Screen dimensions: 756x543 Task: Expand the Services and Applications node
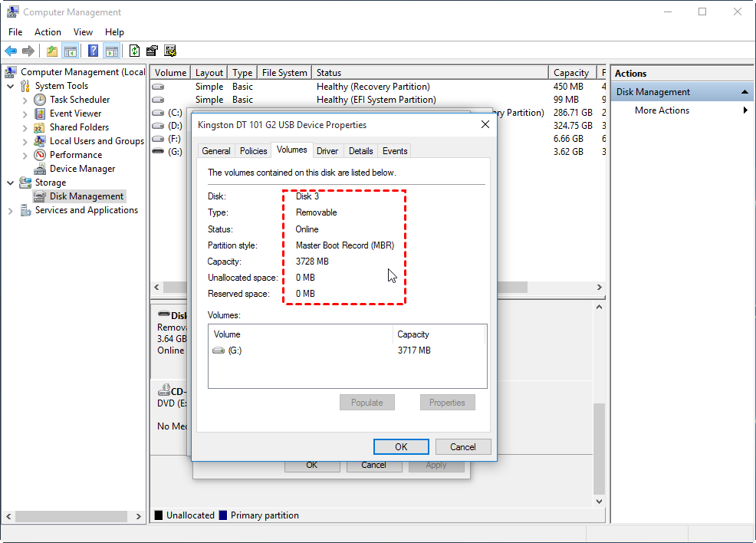(11, 211)
